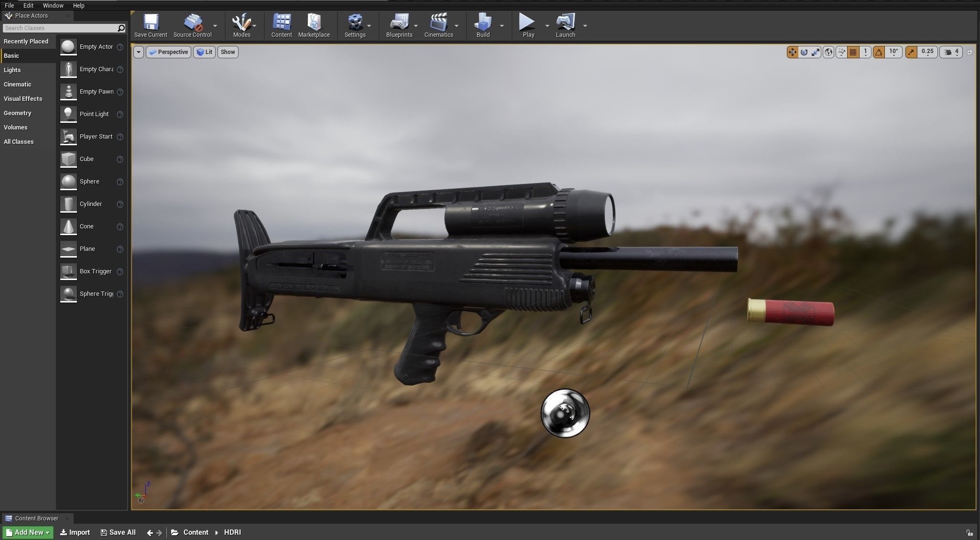Open the Marketplace toolbar icon
The height and width of the screenshot is (540, 980).
click(x=314, y=25)
